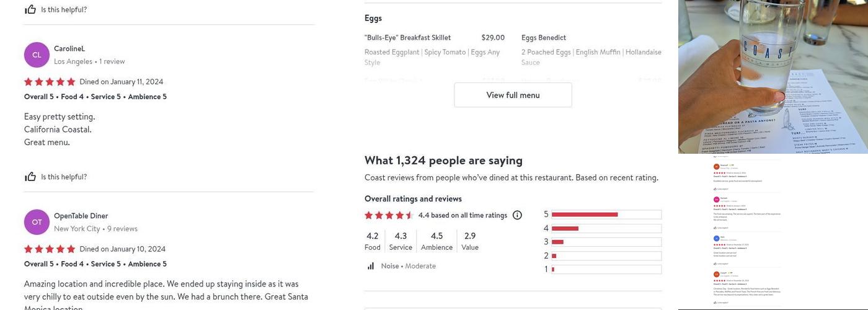The height and width of the screenshot is (310, 868).
Task: Click the noise level bars icon
Action: pos(371,266)
